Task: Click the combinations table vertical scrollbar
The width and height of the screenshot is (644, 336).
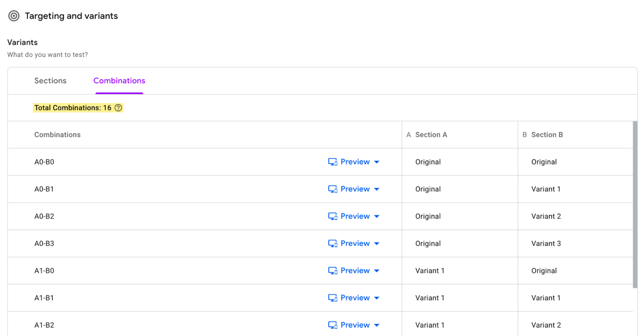Action: point(635,204)
